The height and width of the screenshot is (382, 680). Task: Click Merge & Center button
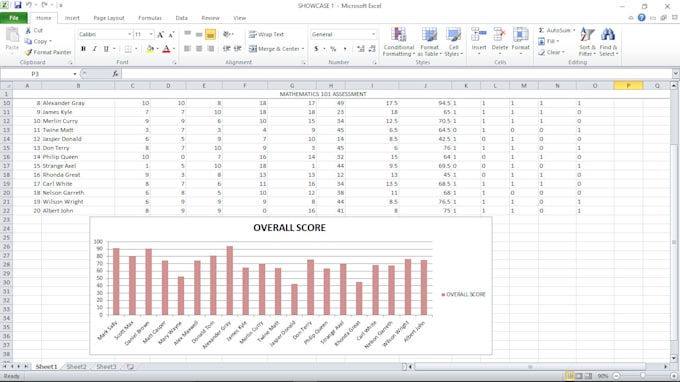pos(274,49)
